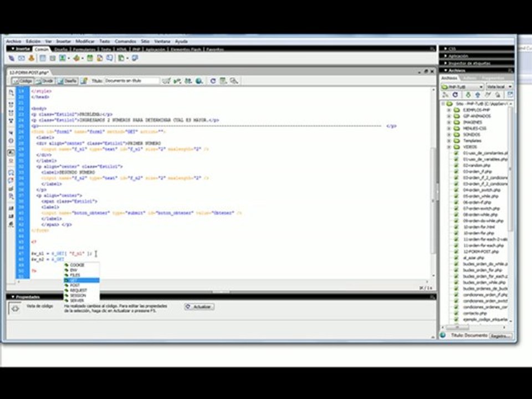The width and height of the screenshot is (532, 399).
Task: Click the Server-Side Include icon
Action: pos(100,58)
